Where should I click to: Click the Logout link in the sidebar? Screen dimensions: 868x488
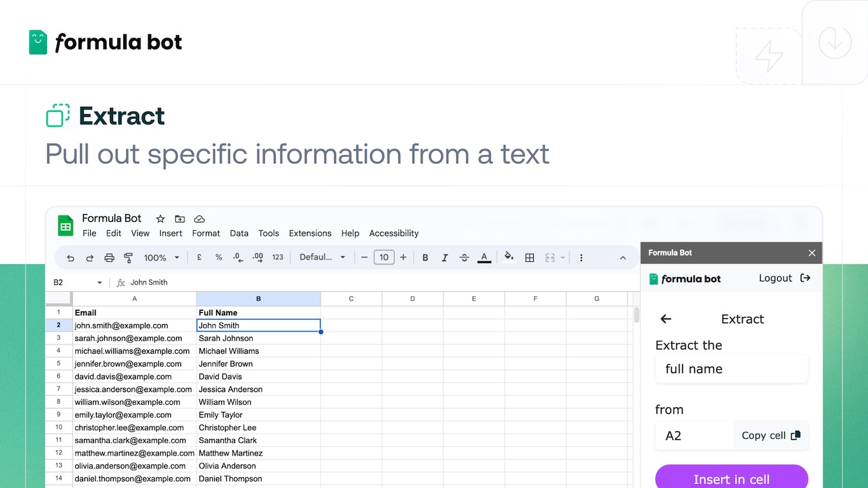[x=775, y=278]
